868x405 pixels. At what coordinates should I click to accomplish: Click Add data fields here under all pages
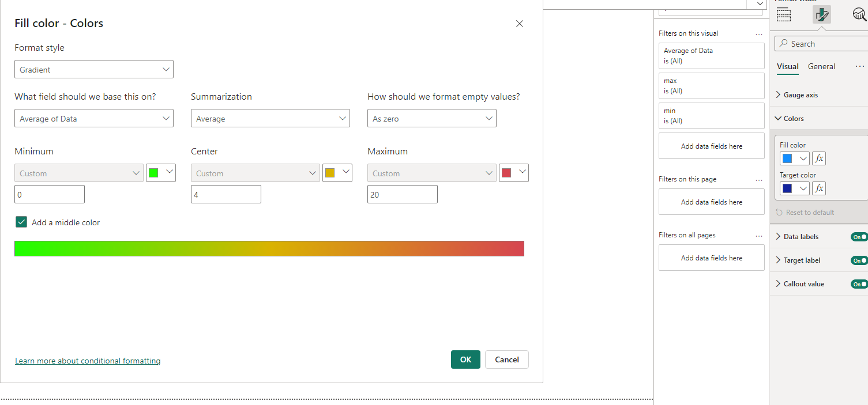[712, 258]
